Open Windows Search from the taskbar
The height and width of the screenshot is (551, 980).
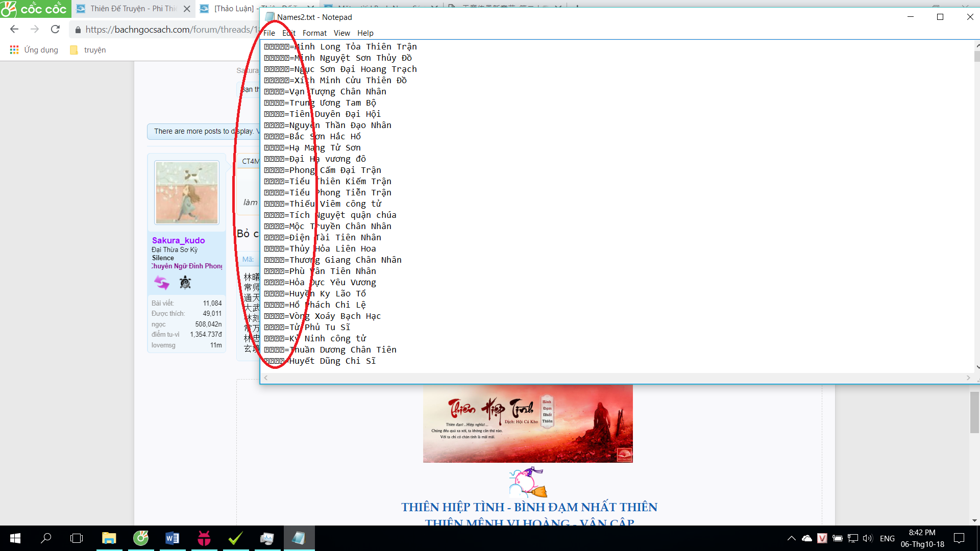point(46,538)
